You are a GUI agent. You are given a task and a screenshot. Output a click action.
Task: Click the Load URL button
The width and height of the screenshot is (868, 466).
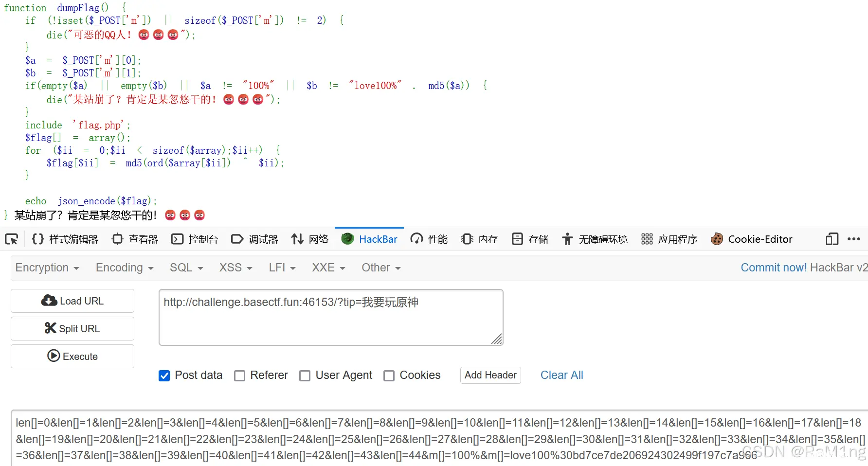(x=72, y=301)
